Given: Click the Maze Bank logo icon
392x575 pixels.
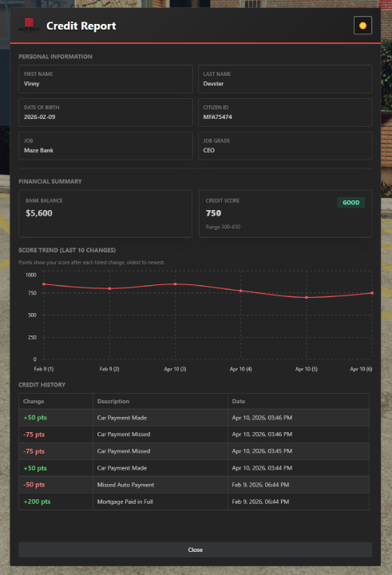Looking at the screenshot, I should pos(29,25).
